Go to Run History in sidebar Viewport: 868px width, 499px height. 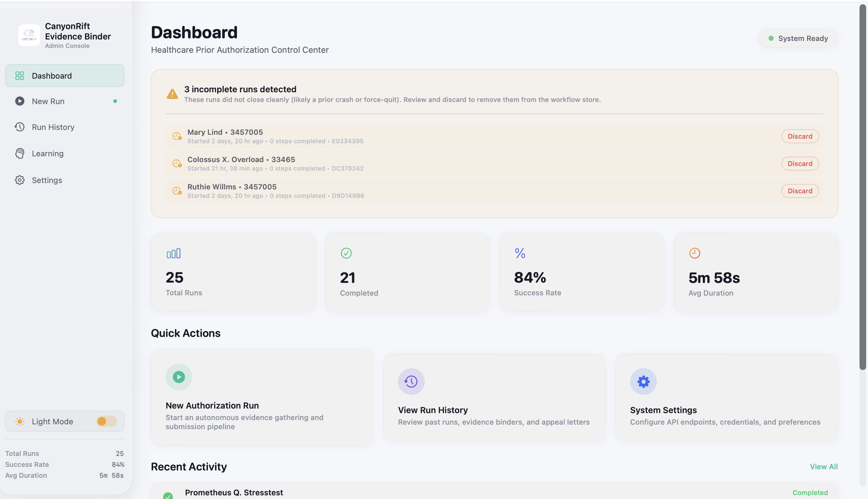pos(64,127)
